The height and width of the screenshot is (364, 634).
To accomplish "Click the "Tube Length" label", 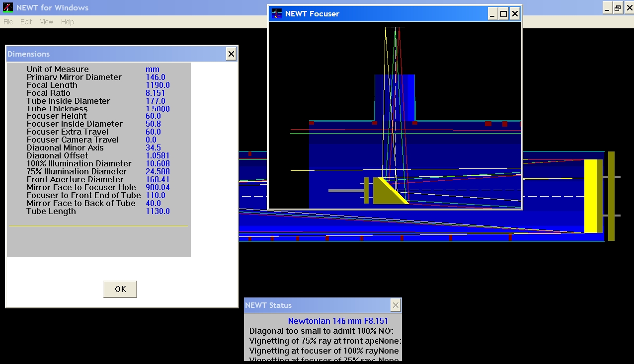I will point(51,212).
